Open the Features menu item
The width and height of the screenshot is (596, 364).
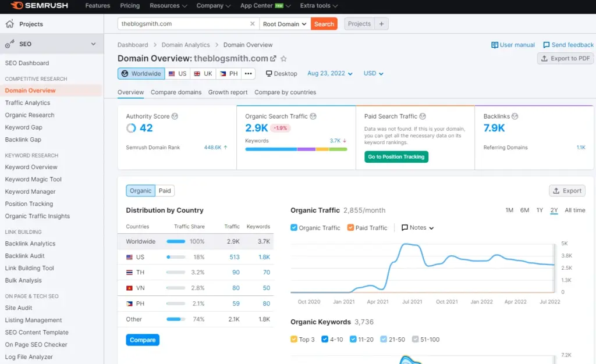(98, 6)
